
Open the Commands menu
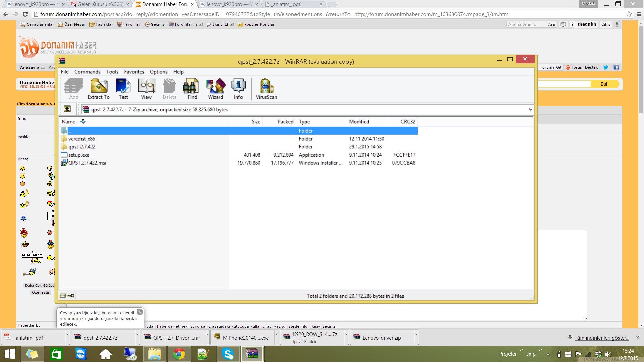click(87, 72)
